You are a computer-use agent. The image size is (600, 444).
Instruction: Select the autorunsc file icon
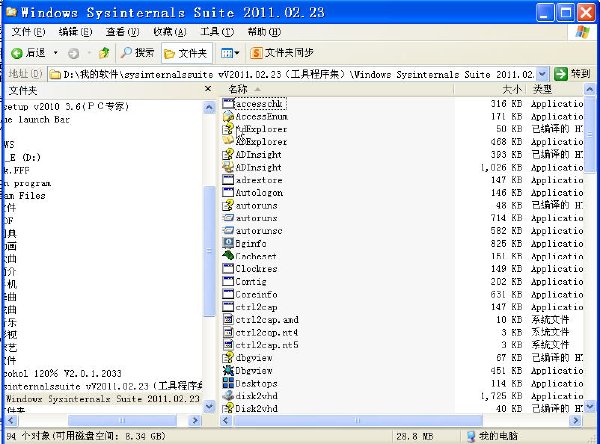tap(228, 230)
